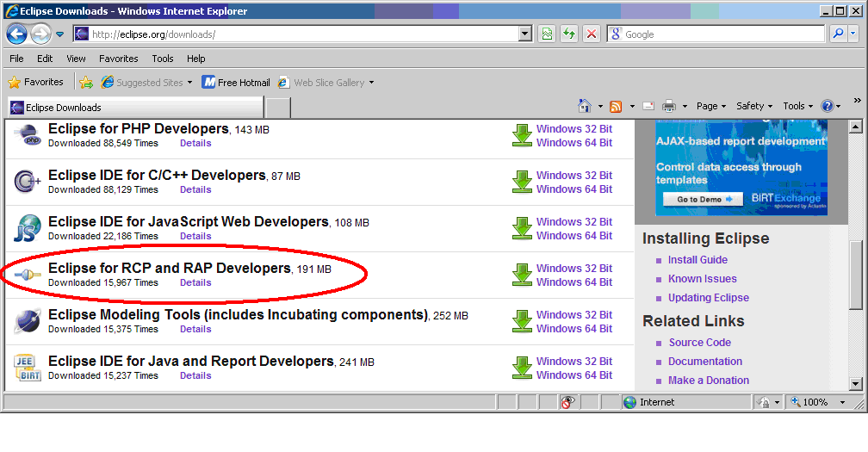Open the Edit menu
868x452 pixels.
coord(45,59)
